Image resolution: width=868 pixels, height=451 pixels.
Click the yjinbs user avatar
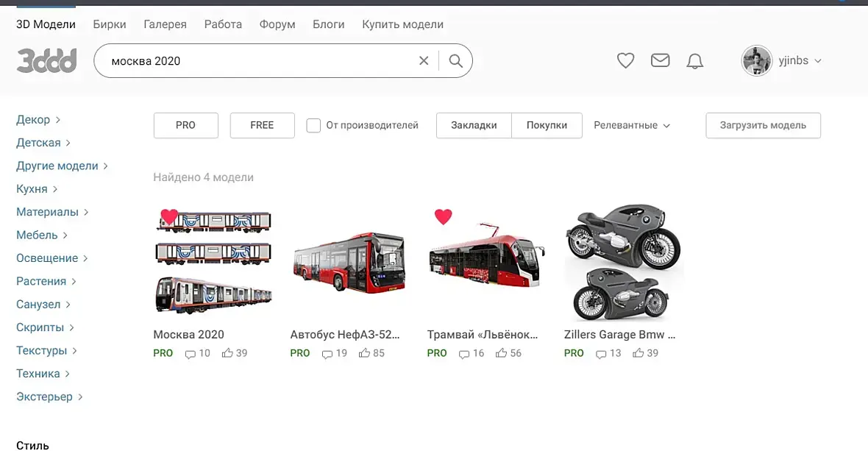(756, 61)
